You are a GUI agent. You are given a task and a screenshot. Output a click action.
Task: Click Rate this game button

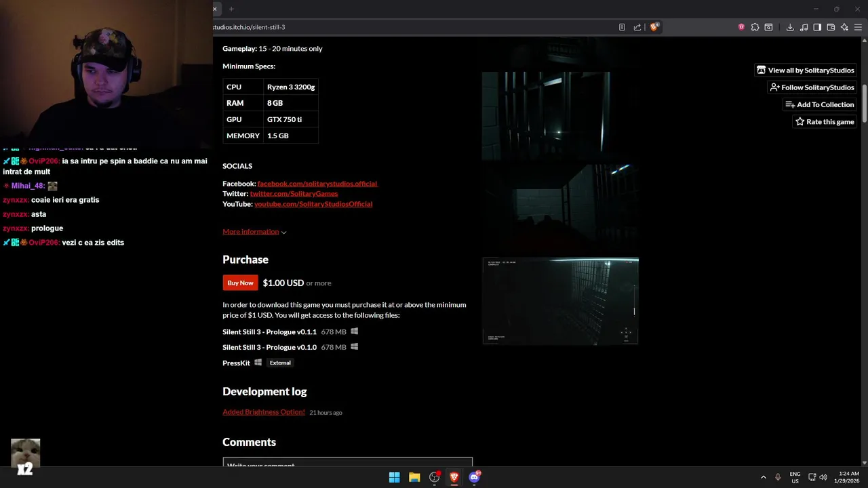825,122
